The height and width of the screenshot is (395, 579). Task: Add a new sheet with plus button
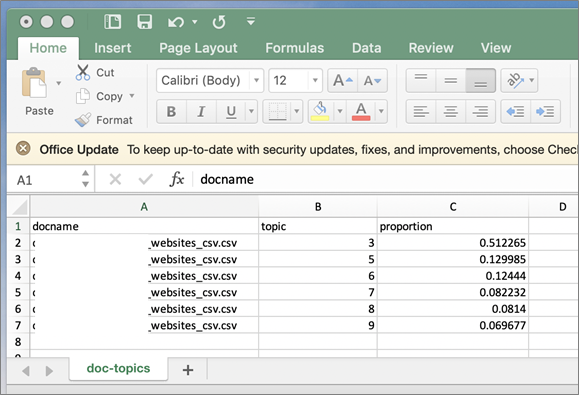pos(188,370)
